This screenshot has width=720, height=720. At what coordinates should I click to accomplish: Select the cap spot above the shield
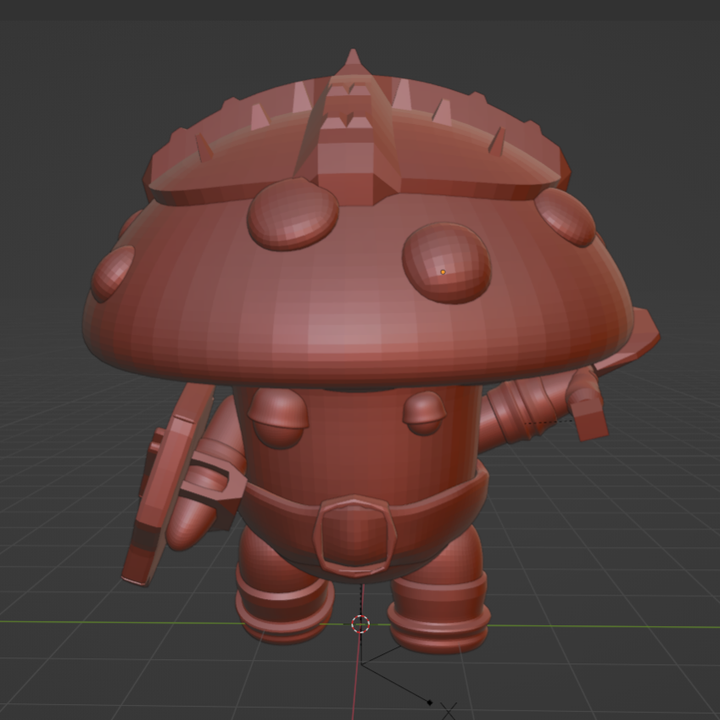pos(113,272)
